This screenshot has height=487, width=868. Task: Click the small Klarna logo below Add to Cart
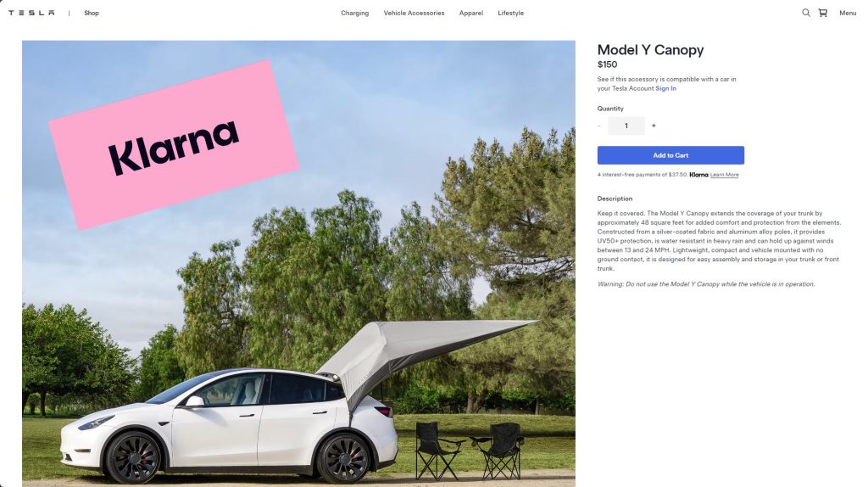(x=698, y=175)
